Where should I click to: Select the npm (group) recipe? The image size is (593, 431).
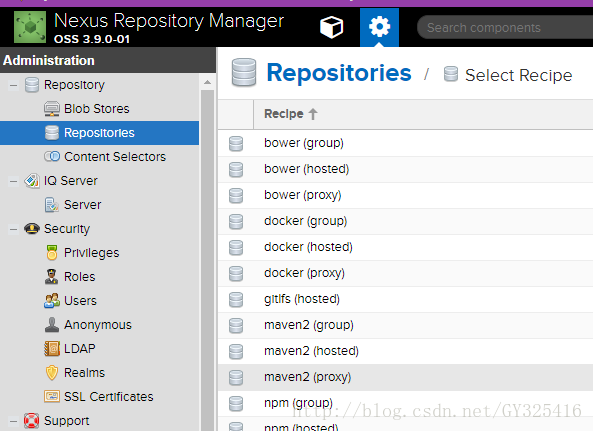(405, 403)
